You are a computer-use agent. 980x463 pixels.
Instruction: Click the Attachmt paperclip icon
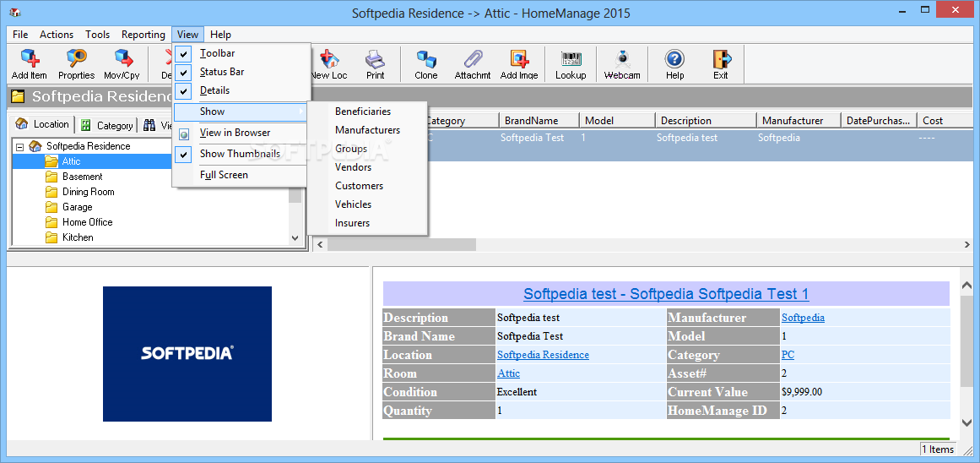point(473,59)
